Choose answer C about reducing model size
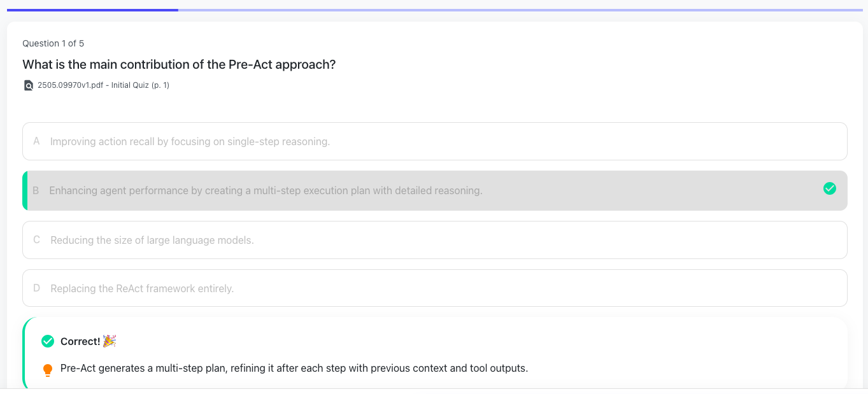 152,240
